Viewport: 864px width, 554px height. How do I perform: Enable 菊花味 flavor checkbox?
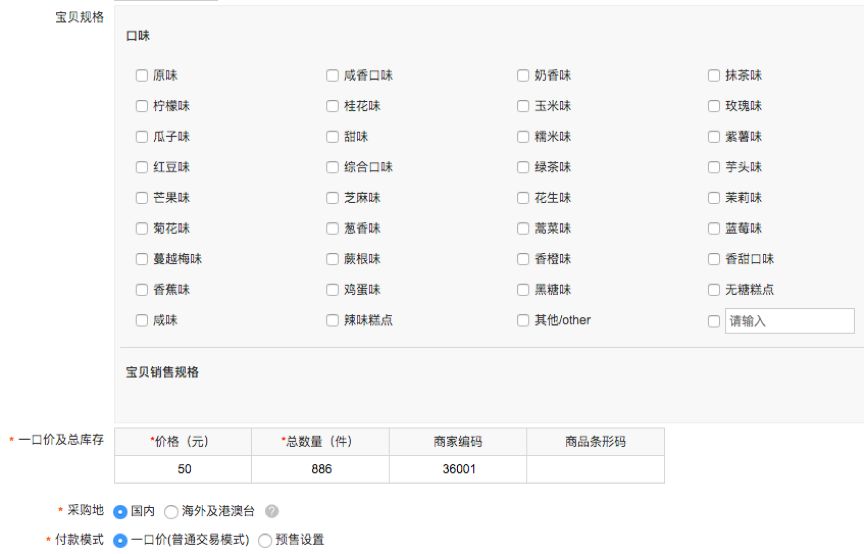(x=142, y=228)
